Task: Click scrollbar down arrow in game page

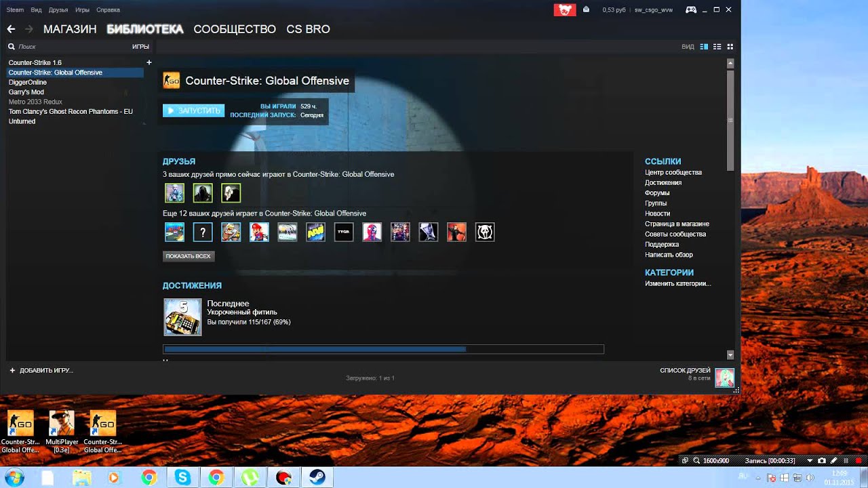Action: (x=730, y=354)
